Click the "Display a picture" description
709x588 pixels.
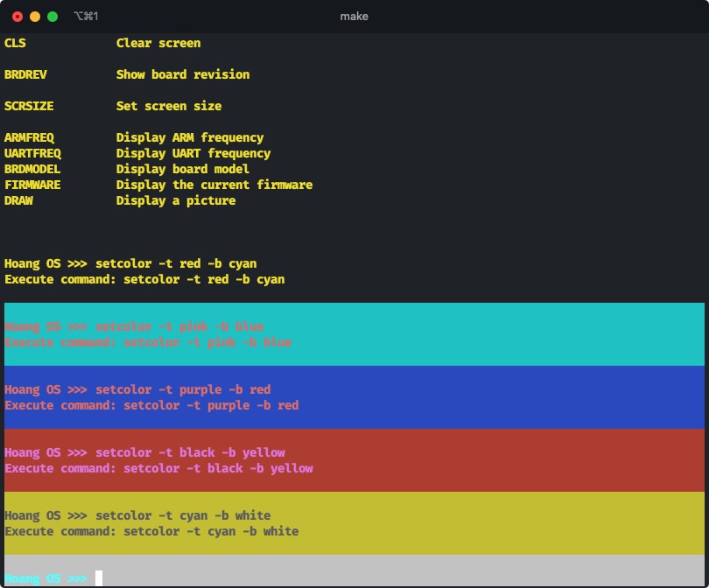click(x=175, y=200)
